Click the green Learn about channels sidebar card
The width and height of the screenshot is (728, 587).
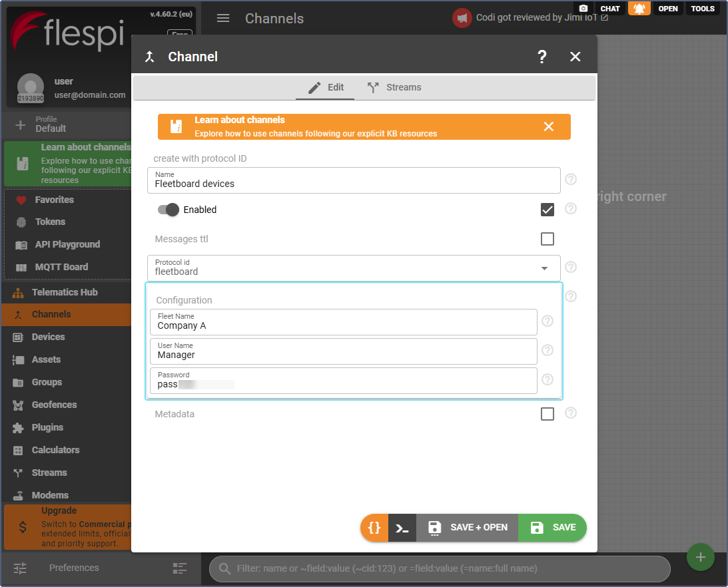point(68,164)
